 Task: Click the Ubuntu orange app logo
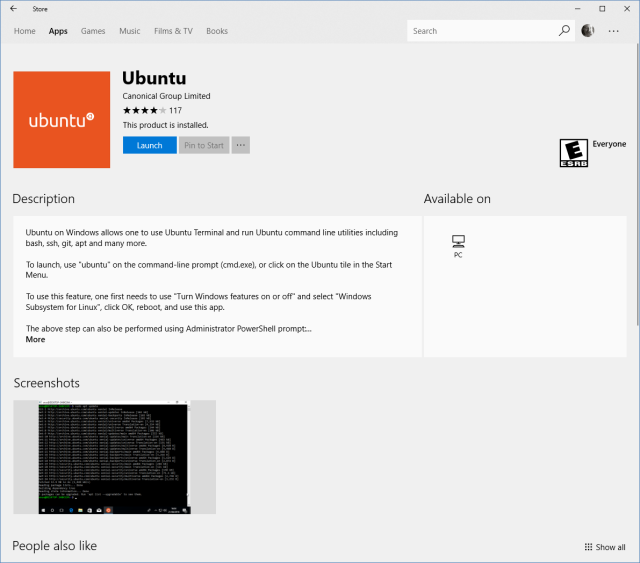pyautogui.click(x=62, y=120)
